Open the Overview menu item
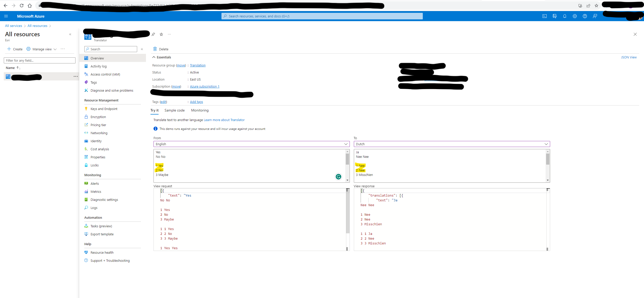The image size is (644, 298). [x=112, y=58]
